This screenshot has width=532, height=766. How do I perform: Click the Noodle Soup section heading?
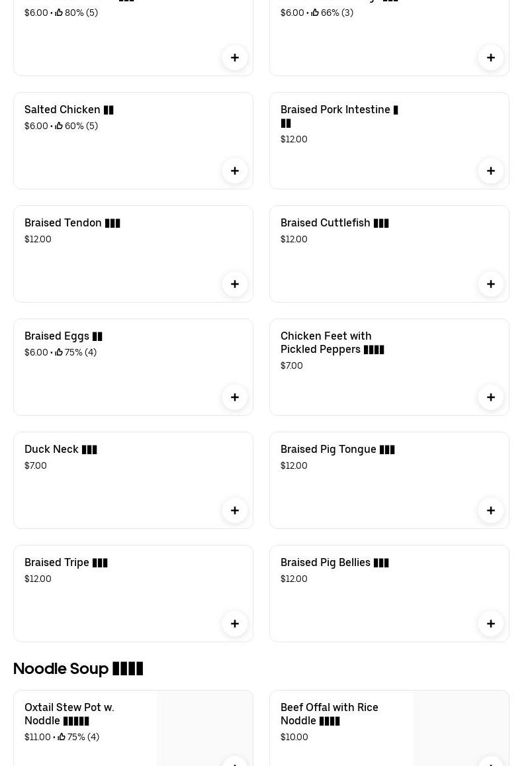point(78,669)
